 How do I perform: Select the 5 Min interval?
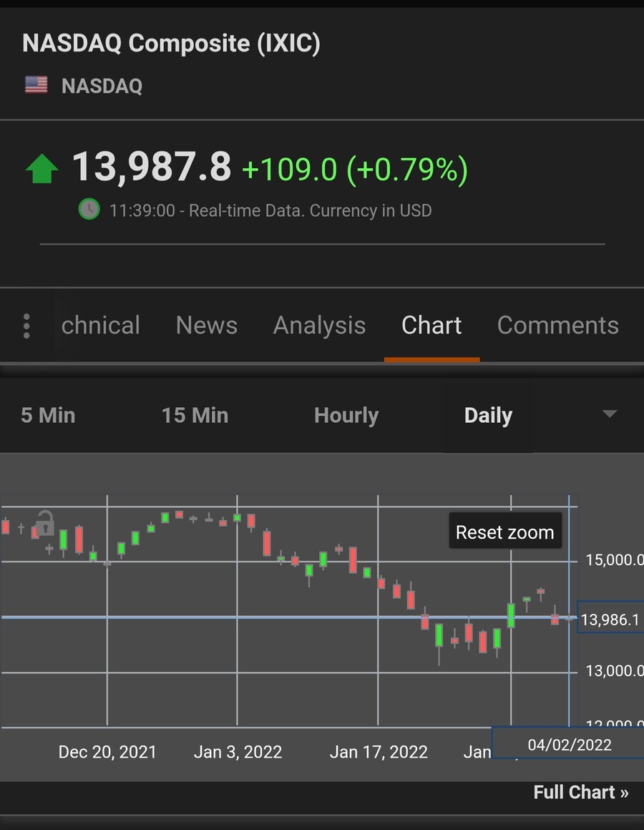coord(48,416)
